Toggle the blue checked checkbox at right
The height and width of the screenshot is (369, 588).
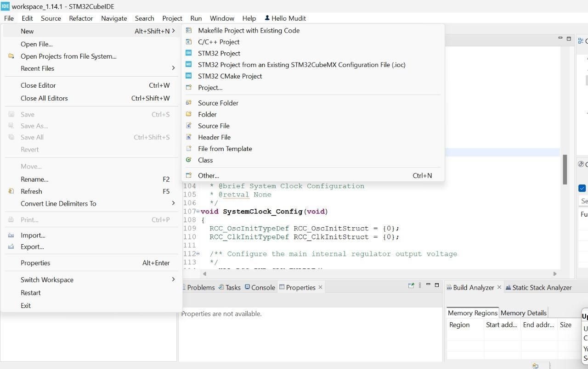(582, 188)
